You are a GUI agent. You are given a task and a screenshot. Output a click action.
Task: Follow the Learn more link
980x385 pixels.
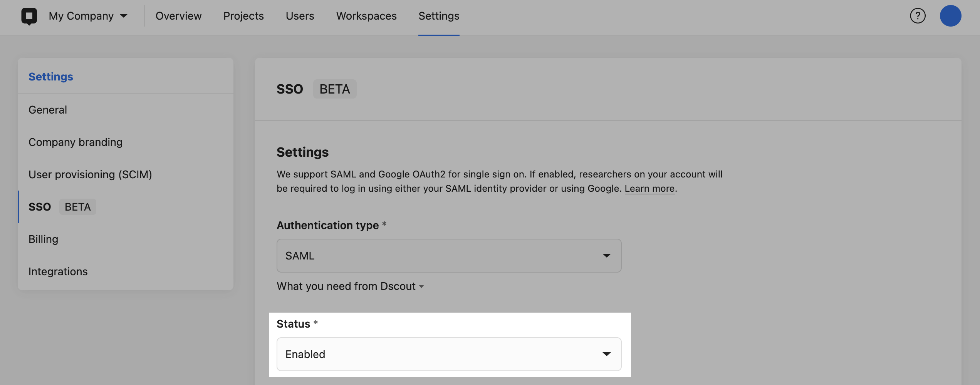pos(649,189)
